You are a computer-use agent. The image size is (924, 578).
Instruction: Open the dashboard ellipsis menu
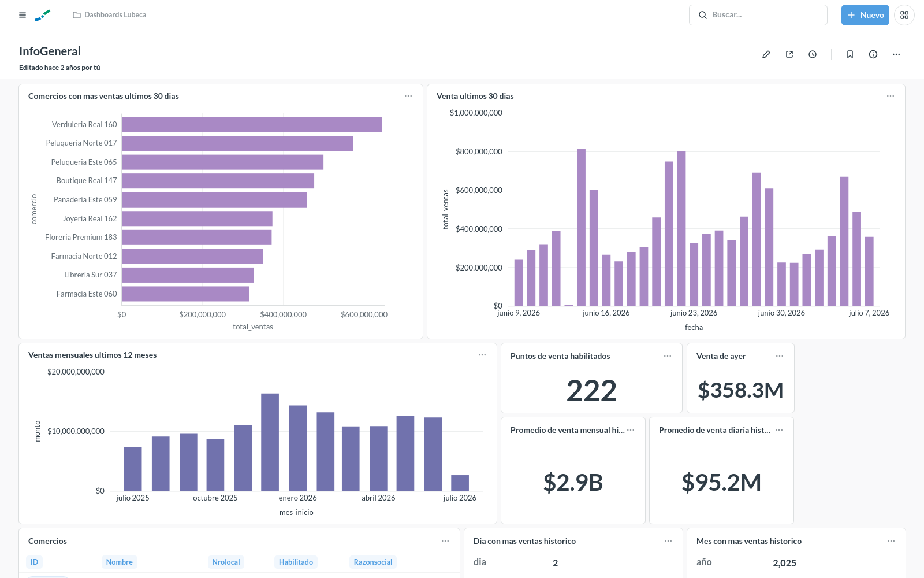(896, 54)
